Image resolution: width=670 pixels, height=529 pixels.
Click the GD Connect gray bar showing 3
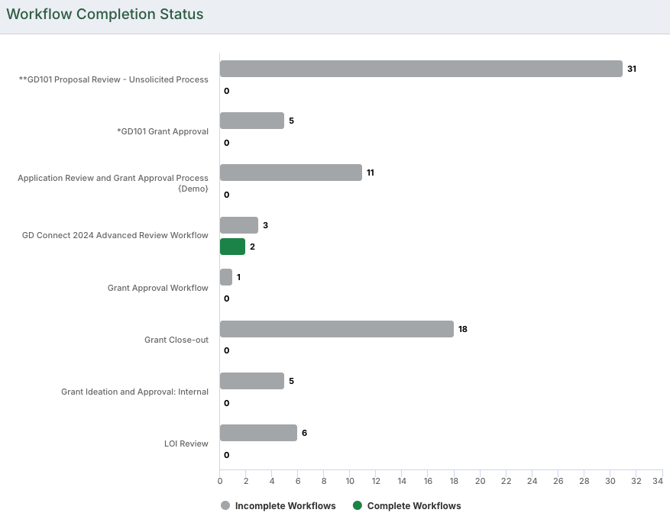click(x=239, y=225)
